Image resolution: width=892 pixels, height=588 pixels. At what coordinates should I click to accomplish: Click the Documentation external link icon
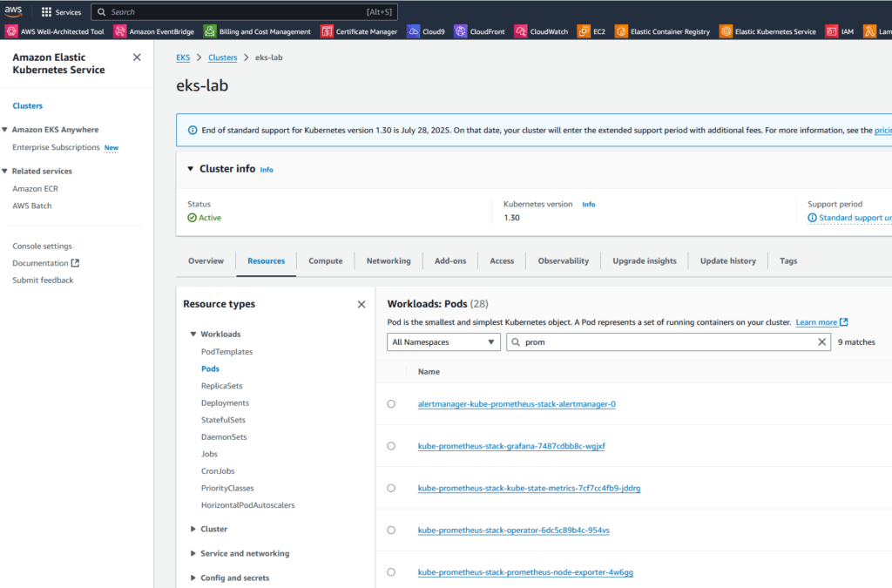point(75,263)
